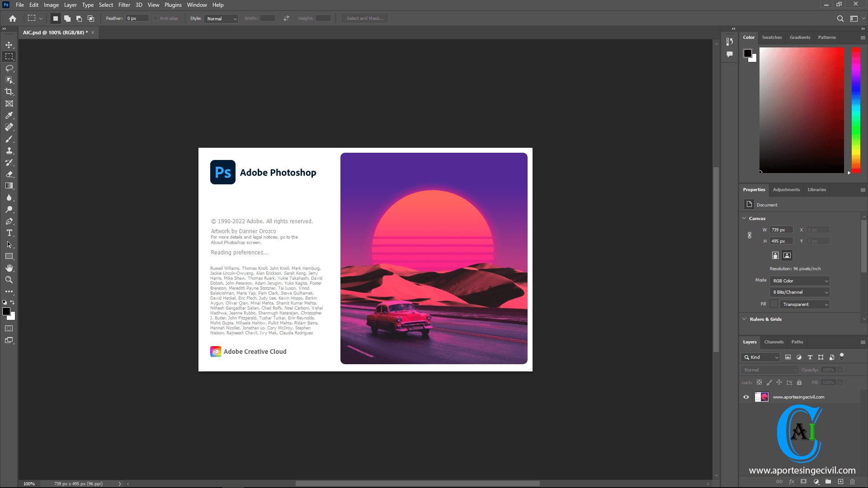The height and width of the screenshot is (488, 868).
Task: Switch to the Channels tab
Action: click(x=774, y=342)
